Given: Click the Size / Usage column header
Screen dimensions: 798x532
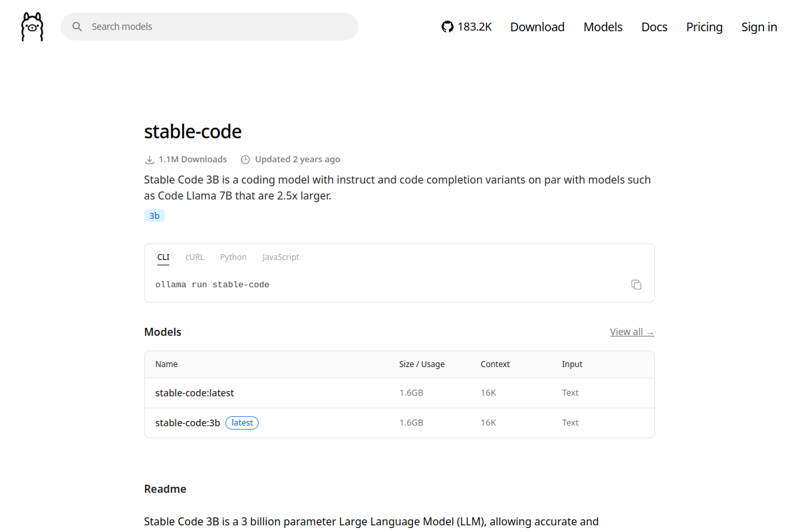Looking at the screenshot, I should coord(422,364).
